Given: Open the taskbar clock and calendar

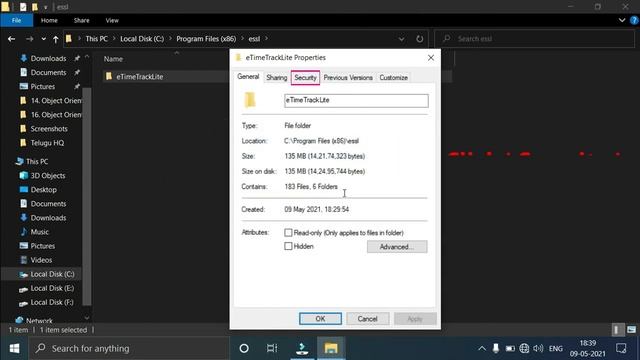Looking at the screenshot, I should coord(588,349).
